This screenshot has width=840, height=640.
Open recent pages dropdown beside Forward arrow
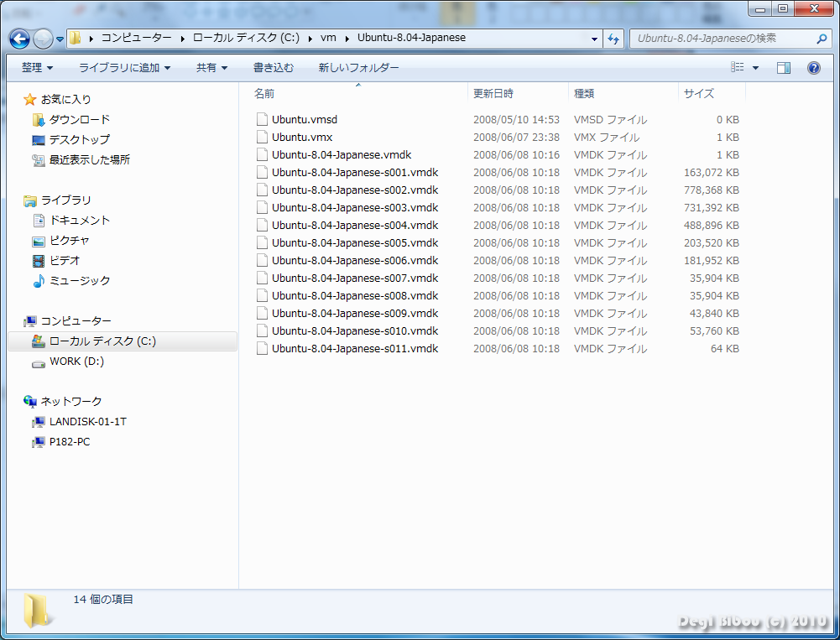[60, 39]
